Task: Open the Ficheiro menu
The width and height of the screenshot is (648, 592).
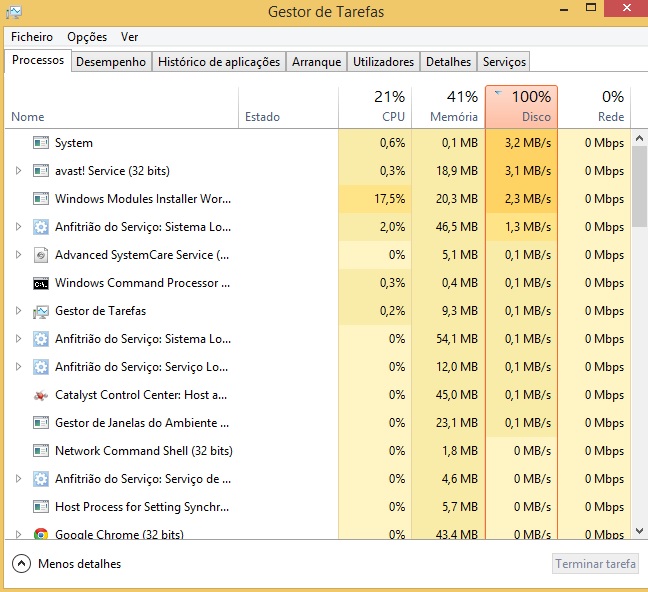Action: 32,37
